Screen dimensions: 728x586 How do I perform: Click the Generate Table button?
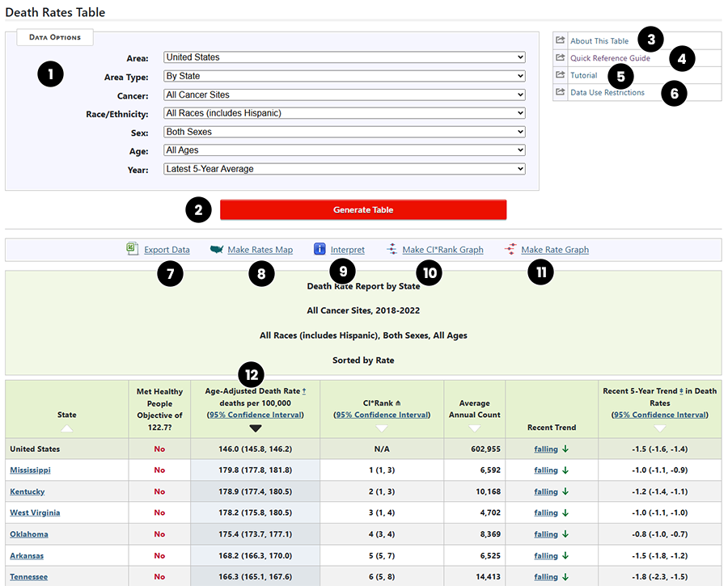click(363, 209)
